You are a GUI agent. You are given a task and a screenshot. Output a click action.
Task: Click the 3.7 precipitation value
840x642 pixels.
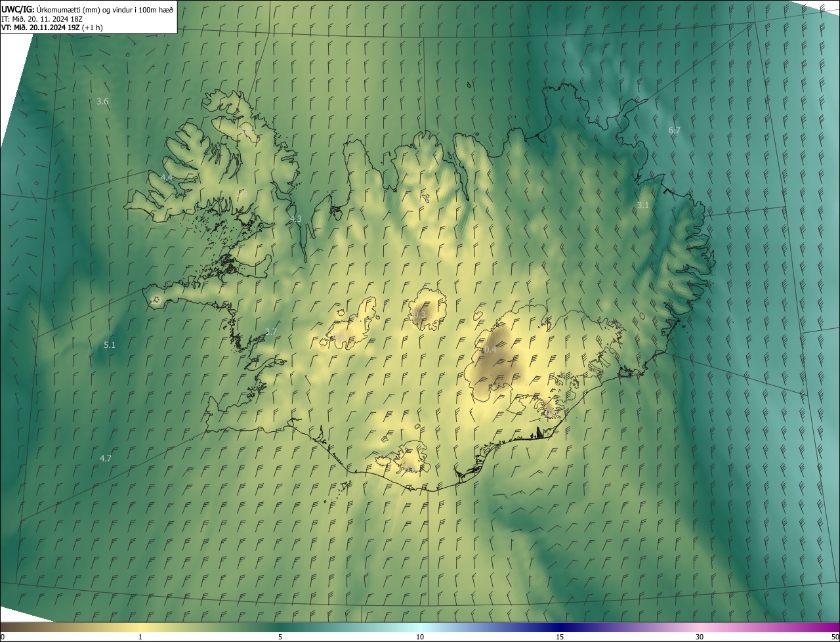click(x=270, y=332)
